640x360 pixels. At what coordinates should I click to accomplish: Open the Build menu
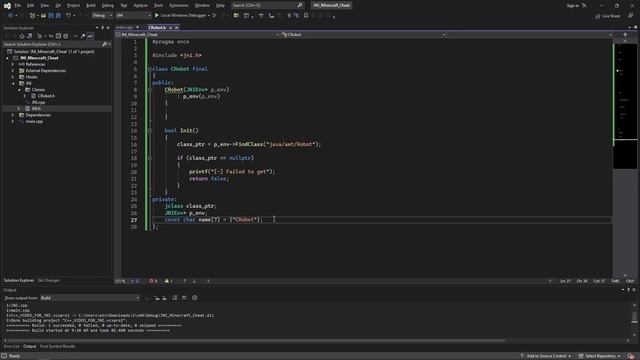coord(91,5)
